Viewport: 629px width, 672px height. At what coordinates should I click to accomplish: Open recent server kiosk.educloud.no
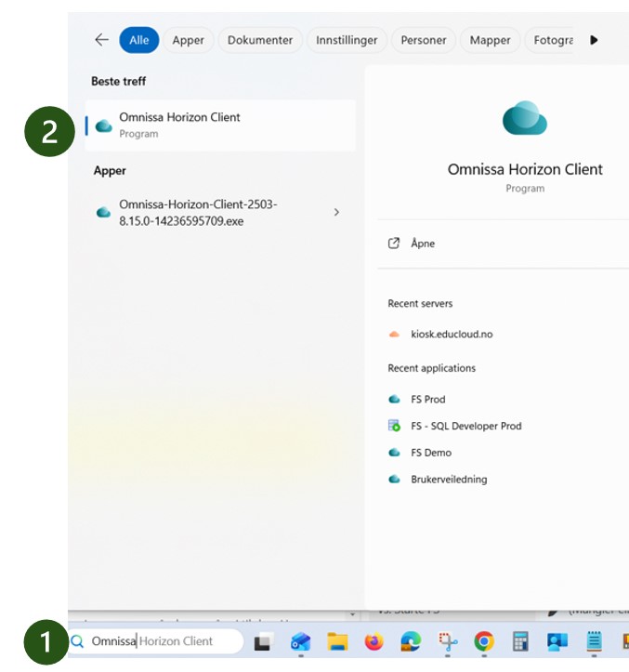tap(452, 334)
